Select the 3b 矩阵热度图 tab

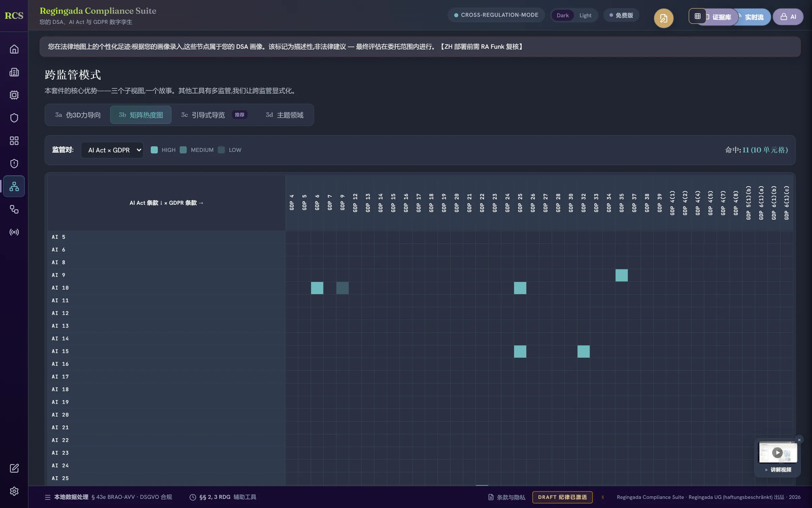click(141, 115)
